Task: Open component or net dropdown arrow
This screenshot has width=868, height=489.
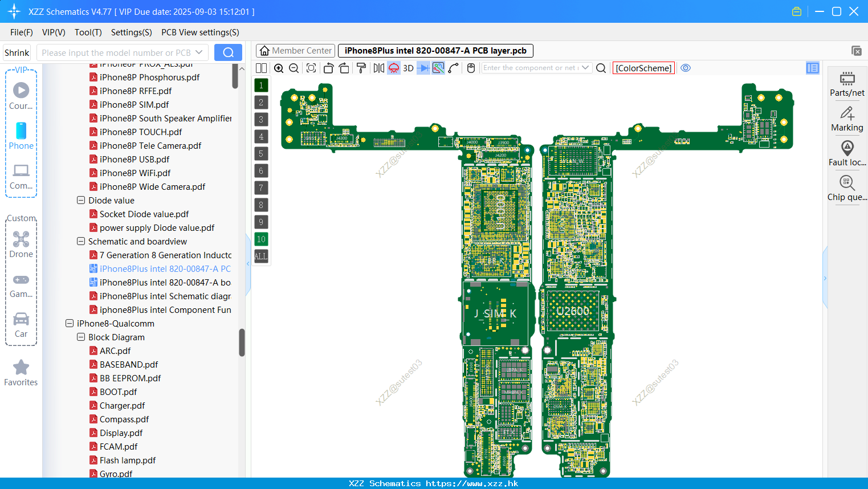Action: point(585,68)
